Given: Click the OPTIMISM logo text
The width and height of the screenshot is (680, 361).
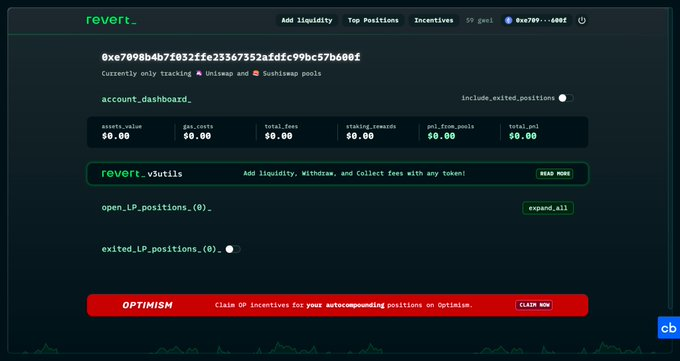Looking at the screenshot, I should pyautogui.click(x=147, y=305).
